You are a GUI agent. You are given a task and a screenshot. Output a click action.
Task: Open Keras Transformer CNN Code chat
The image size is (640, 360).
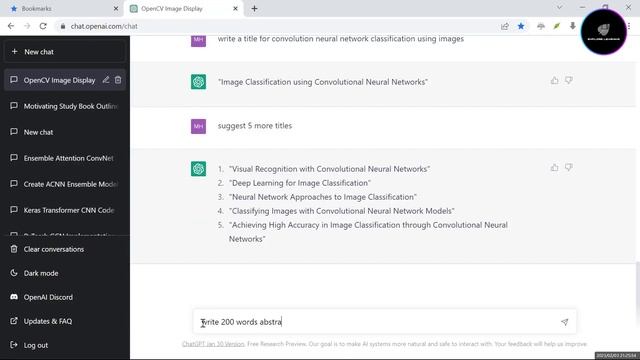(65, 210)
